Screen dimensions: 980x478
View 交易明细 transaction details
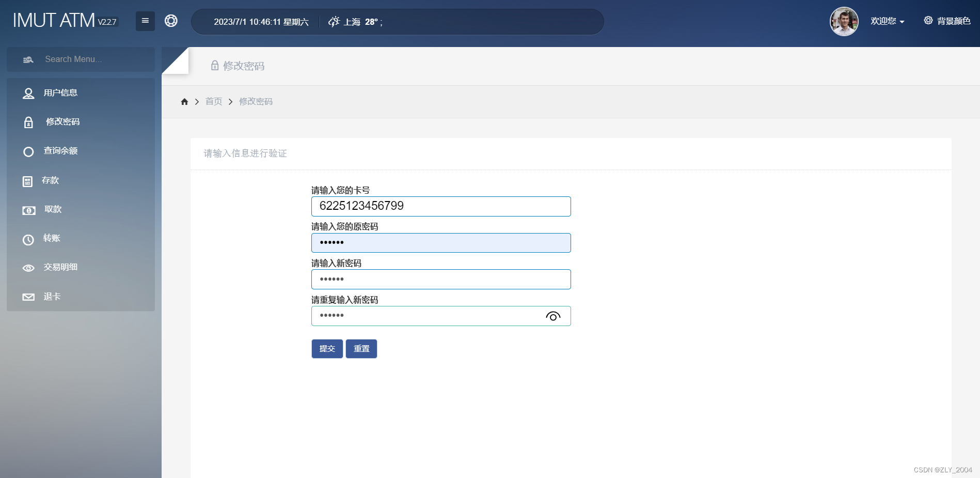tap(28, 268)
